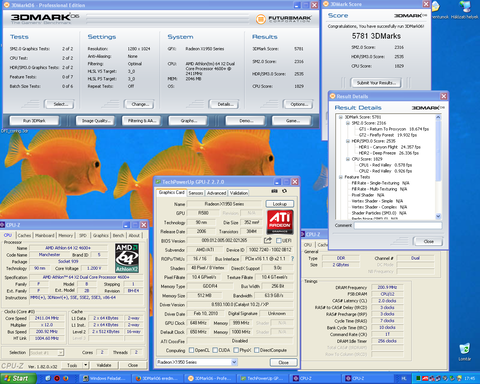This screenshot has height=384, width=480.
Task: Enable the UEFI checkbox in GPU-Z
Action: (x=279, y=240)
